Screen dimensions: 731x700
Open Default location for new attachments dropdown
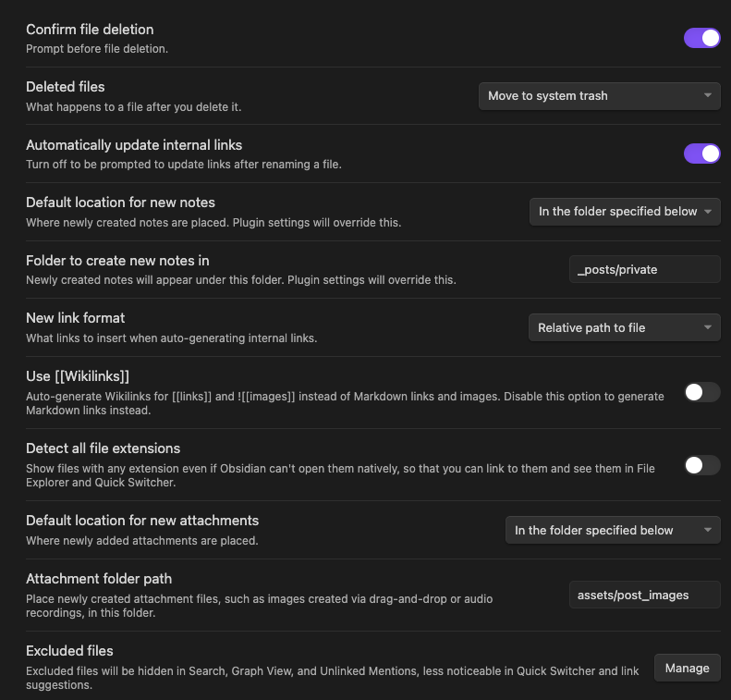613,530
